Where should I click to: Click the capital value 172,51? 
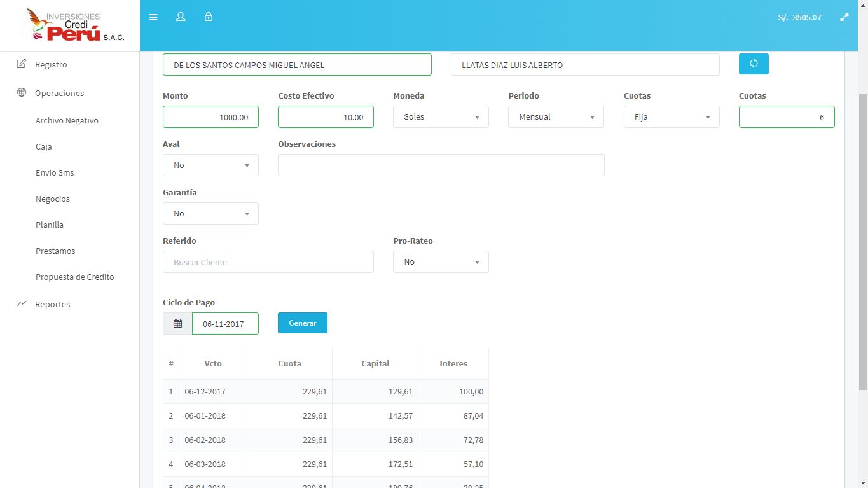[x=401, y=464]
